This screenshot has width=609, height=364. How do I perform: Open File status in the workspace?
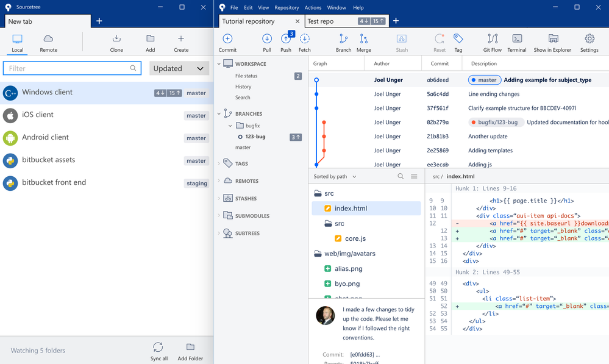pos(246,76)
